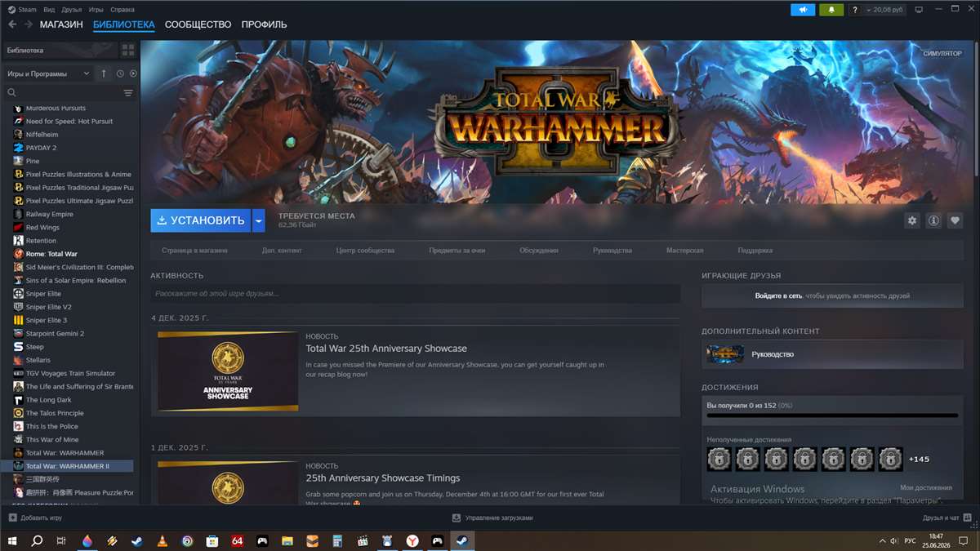Toggle recent-activity clock filter

point(120,73)
